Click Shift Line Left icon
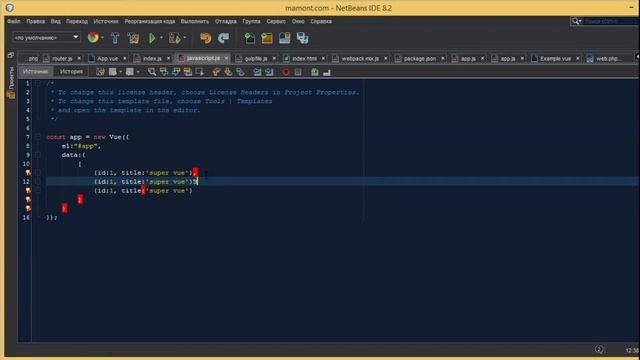The image size is (640, 360). click(x=257, y=72)
